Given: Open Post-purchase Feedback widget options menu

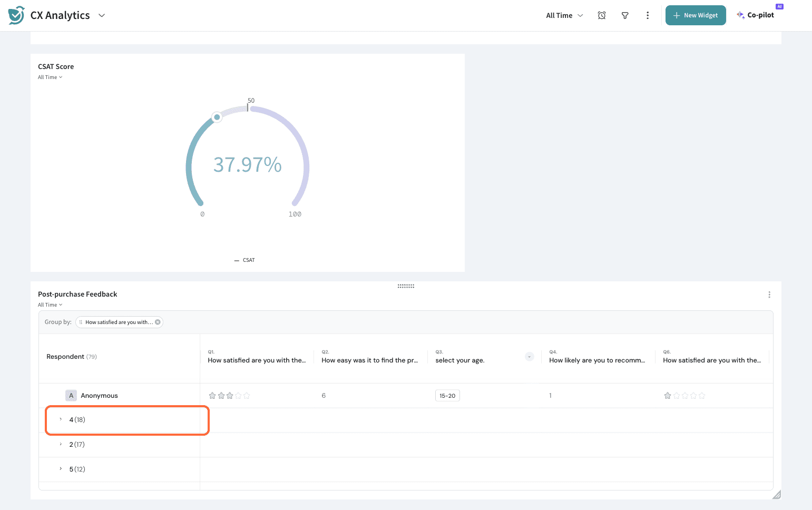Looking at the screenshot, I should point(769,295).
